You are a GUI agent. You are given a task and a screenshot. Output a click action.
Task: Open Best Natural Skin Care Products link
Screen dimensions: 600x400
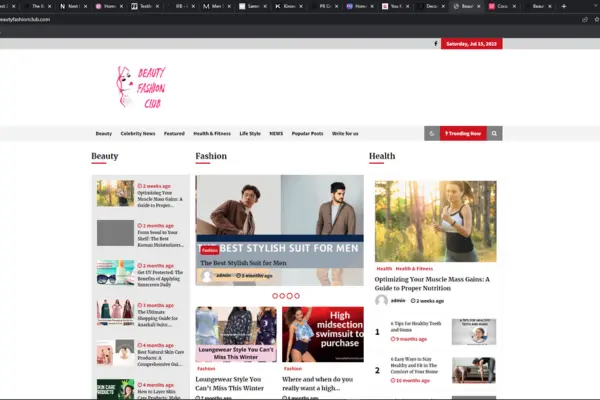160,358
